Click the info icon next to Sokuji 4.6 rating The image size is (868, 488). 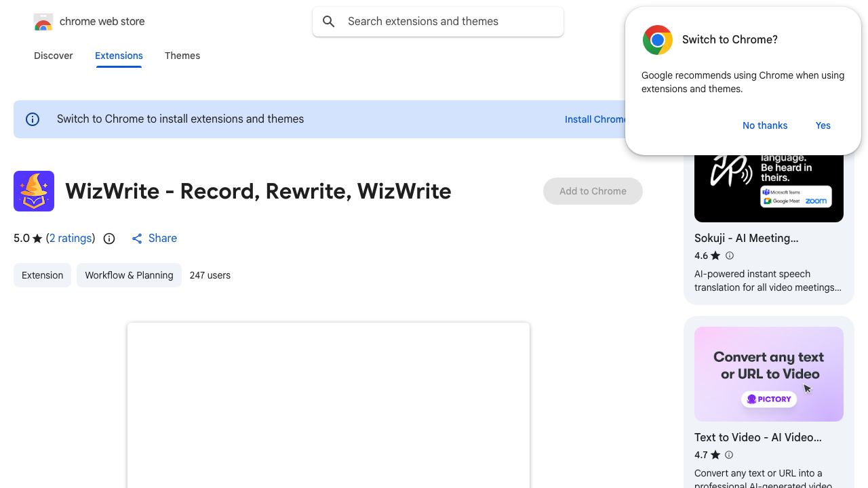(730, 256)
